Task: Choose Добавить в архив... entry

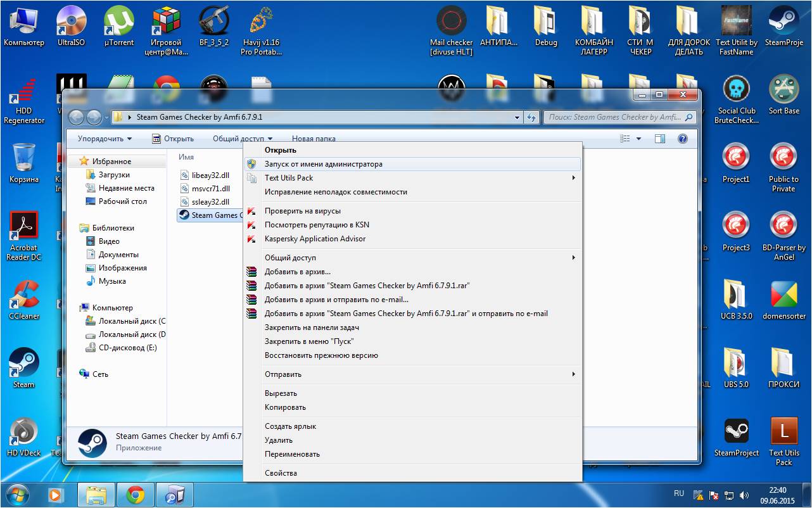Action: pyautogui.click(x=412, y=272)
